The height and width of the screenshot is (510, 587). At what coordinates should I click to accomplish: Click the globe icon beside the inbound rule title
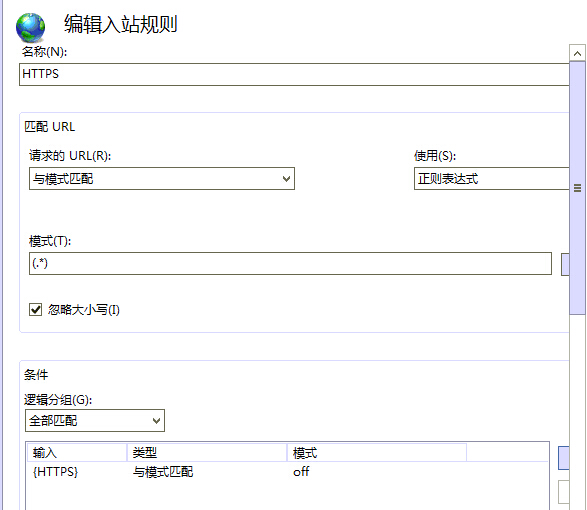(30, 28)
